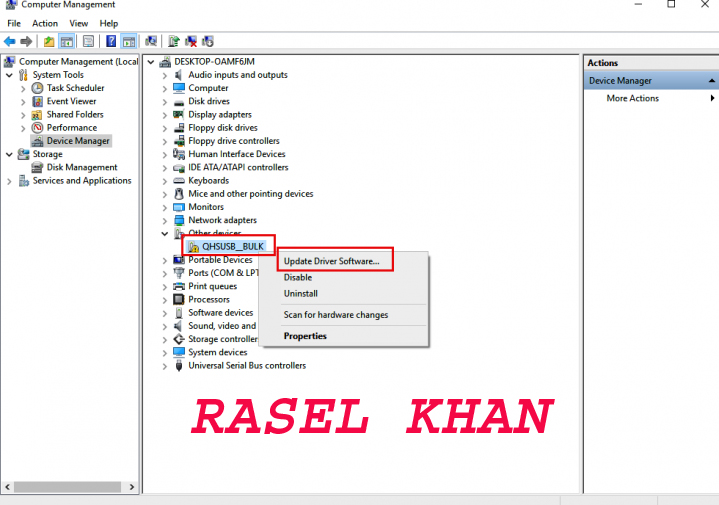Click the left pane scroll-right arrow
719x505 pixels.
(132, 487)
